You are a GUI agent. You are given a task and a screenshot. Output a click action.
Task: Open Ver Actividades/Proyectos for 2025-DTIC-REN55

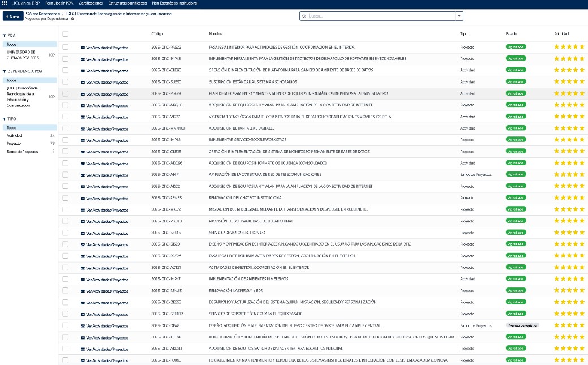(107, 198)
